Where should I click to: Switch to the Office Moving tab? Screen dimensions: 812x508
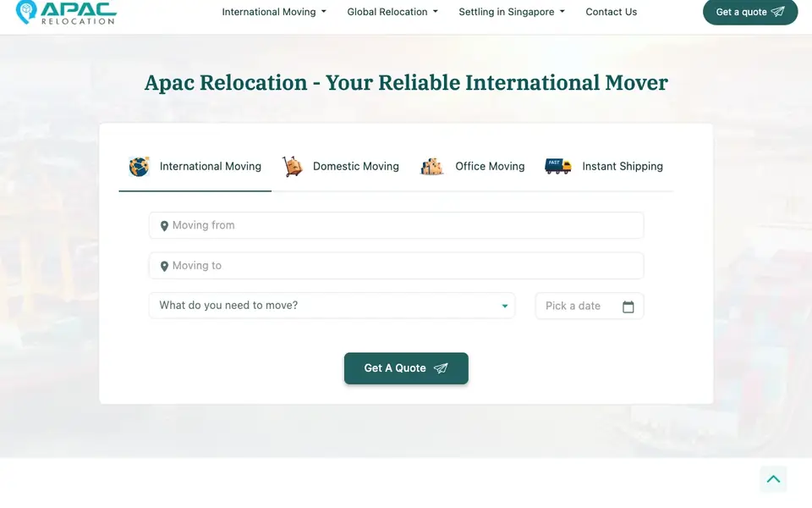click(x=472, y=167)
